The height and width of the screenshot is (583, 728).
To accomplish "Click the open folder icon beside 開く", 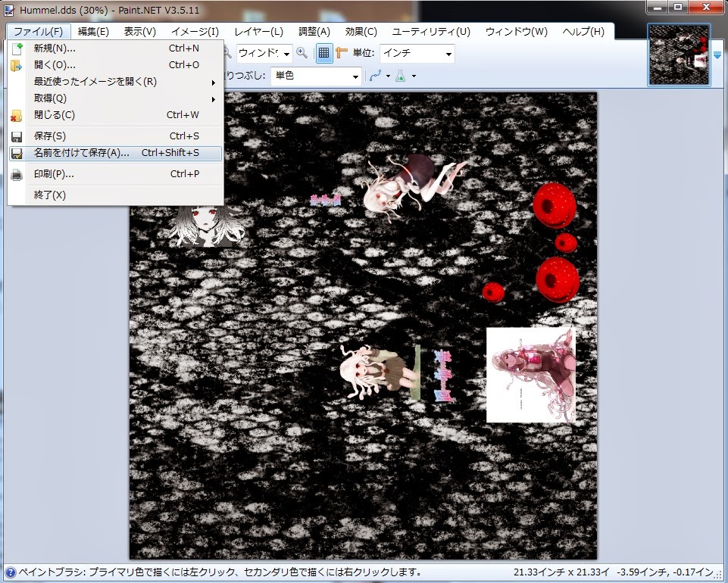I will pyautogui.click(x=17, y=65).
